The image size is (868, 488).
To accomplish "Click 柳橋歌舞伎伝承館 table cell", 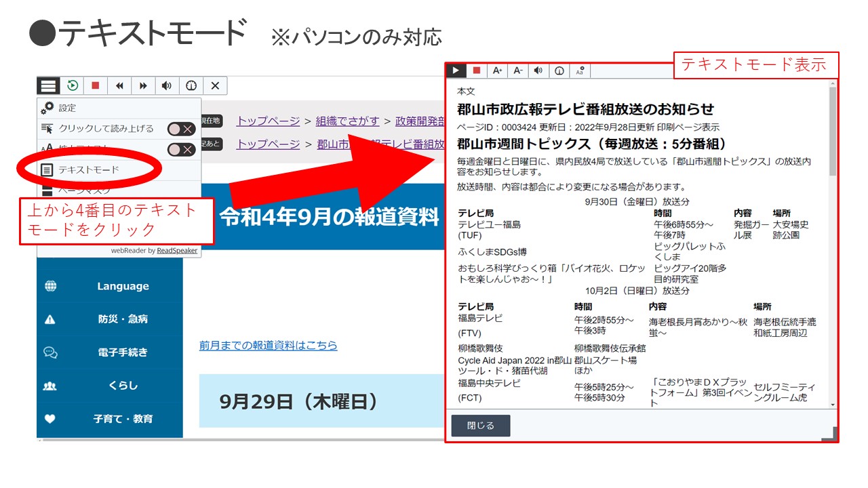I will (x=610, y=348).
